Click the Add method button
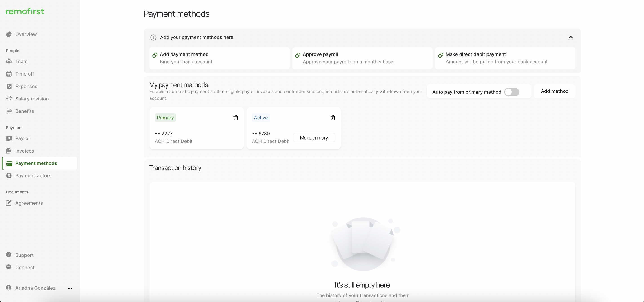Image resolution: width=644 pixels, height=302 pixels. click(x=555, y=91)
